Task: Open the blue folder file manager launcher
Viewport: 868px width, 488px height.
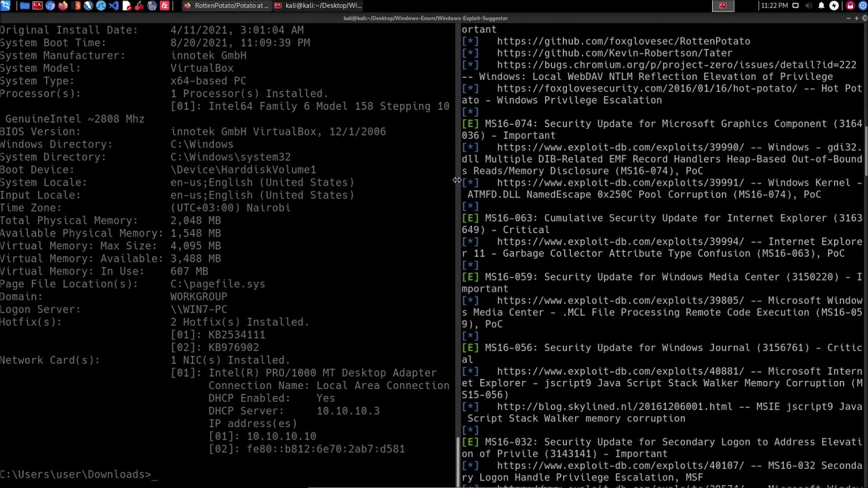Action: pyautogui.click(x=24, y=5)
